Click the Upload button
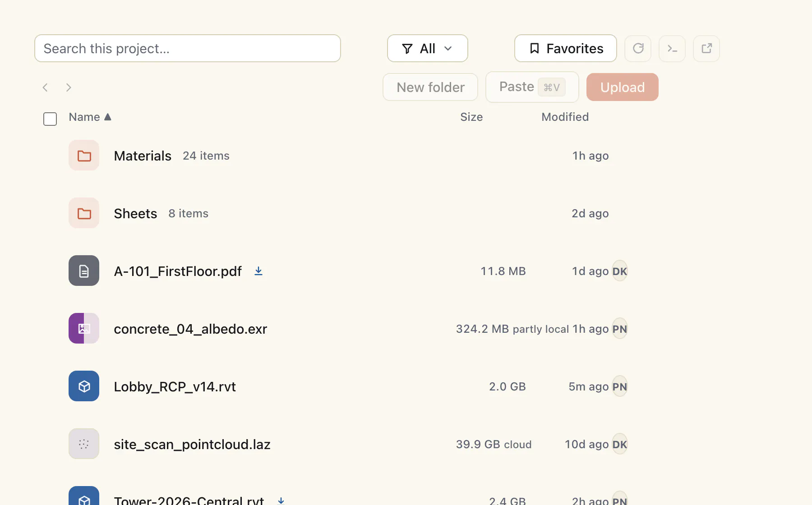Screen dimensions: 812x505 (x=622, y=87)
